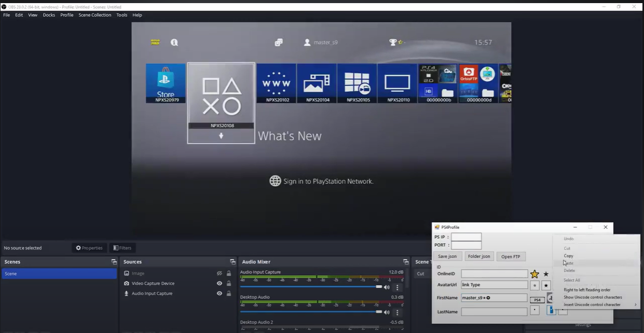Toggle visibility of the Image source
This screenshot has width=644, height=333.
tap(220, 273)
